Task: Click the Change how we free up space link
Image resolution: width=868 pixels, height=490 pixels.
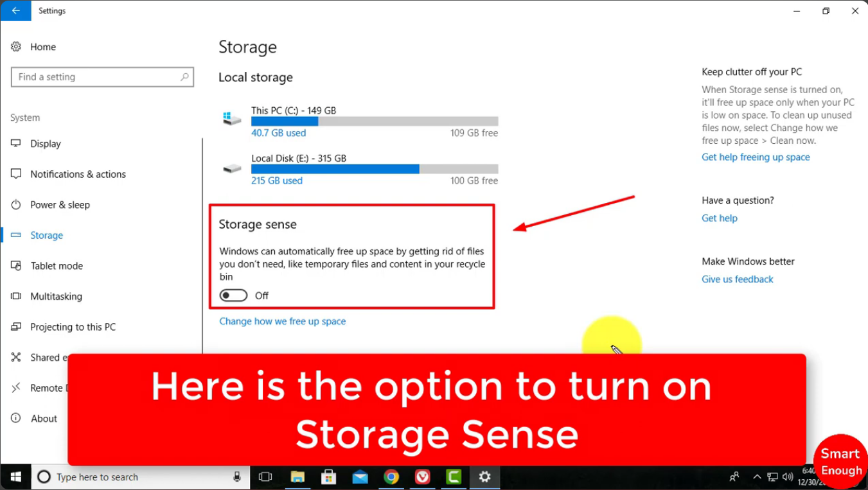Action: [x=282, y=321]
